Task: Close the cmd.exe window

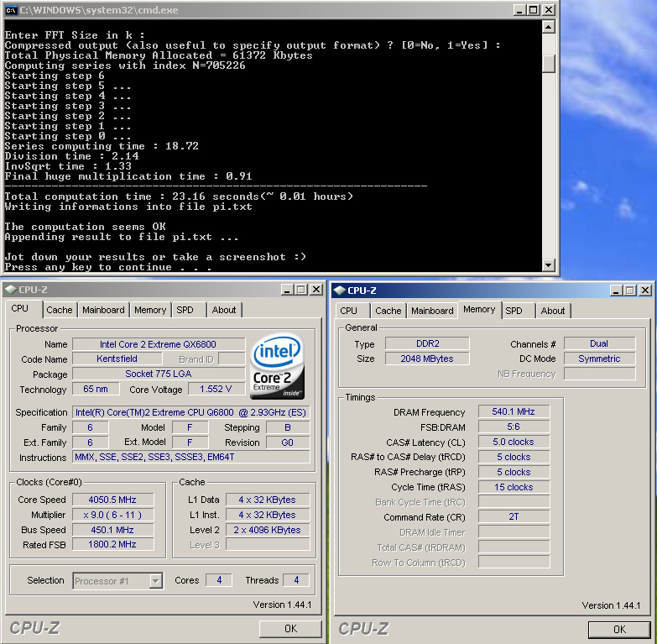Action: point(548,10)
